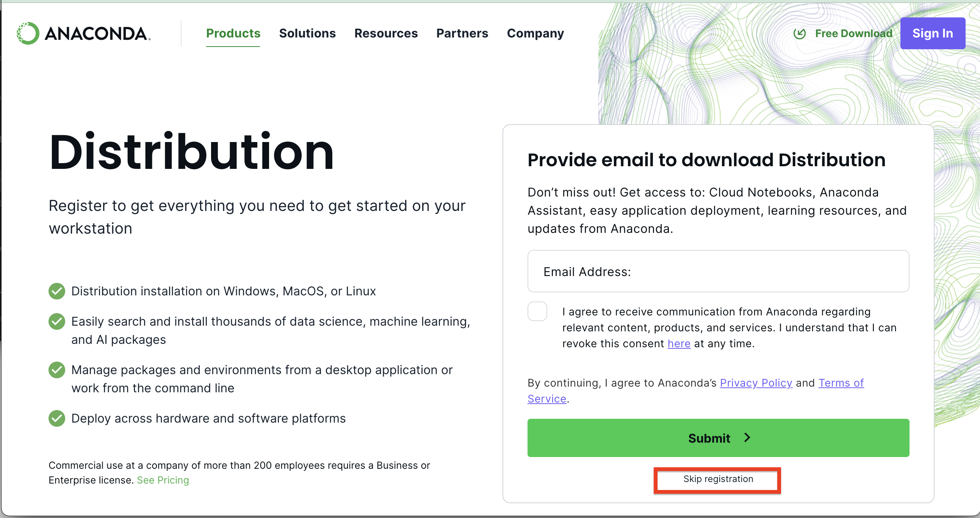Click the Anaconda logo

pos(84,33)
